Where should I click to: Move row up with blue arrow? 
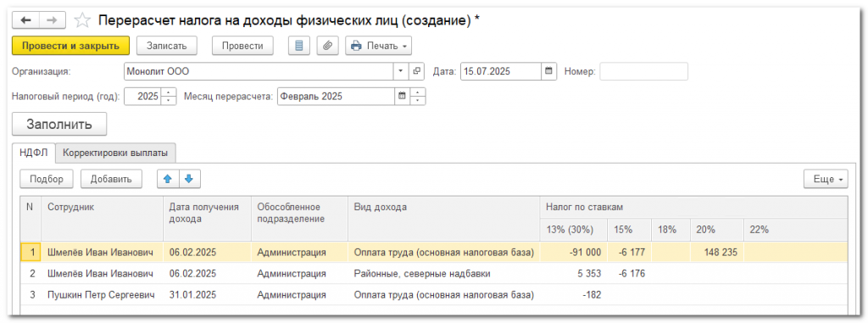169,179
